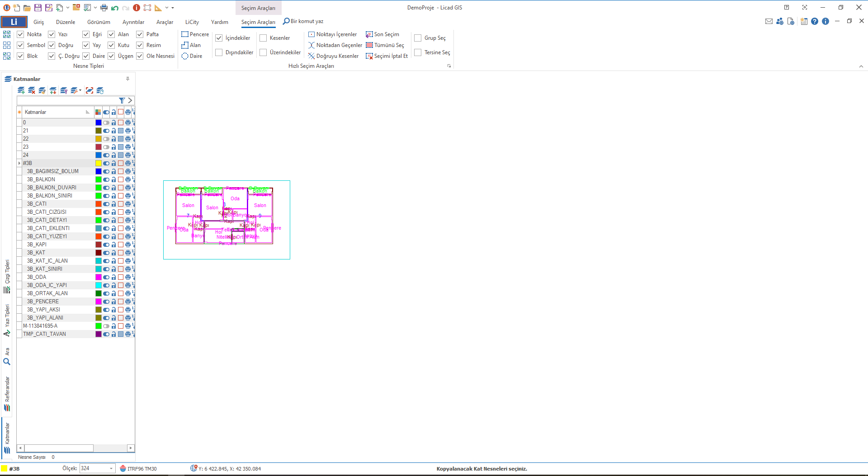868x476 pixels.
Task: Click the close project folder icon
Action: click(76, 8)
